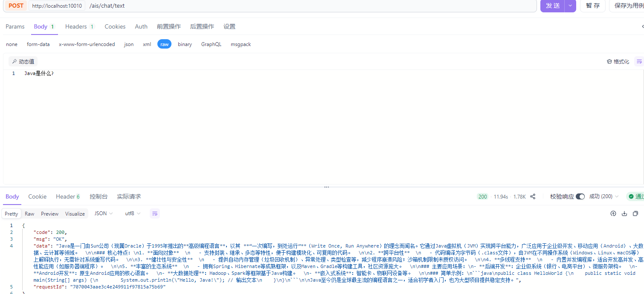The height and width of the screenshot is (294, 644).
Task: Click the http://localhost:10010 base URL field
Action: coord(57,6)
